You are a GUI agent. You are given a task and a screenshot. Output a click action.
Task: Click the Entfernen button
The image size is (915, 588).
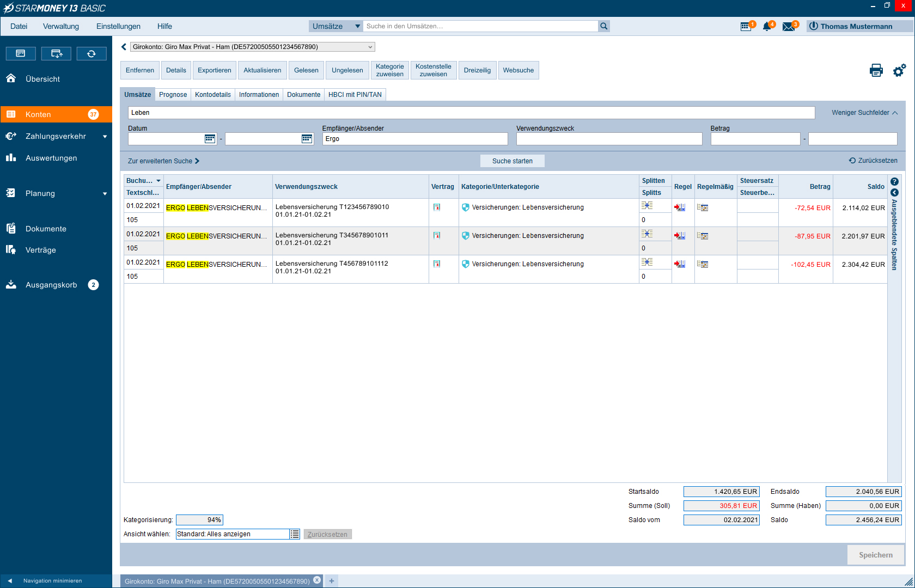tap(140, 70)
